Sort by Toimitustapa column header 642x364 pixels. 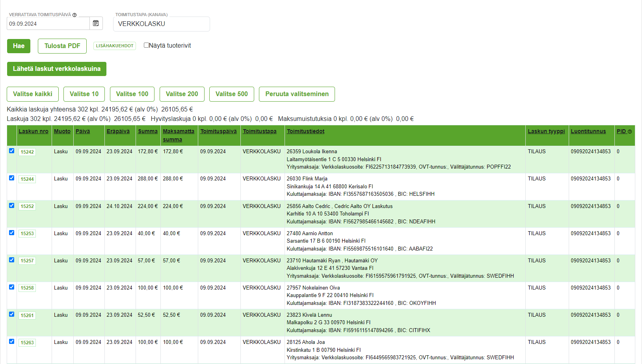click(260, 131)
